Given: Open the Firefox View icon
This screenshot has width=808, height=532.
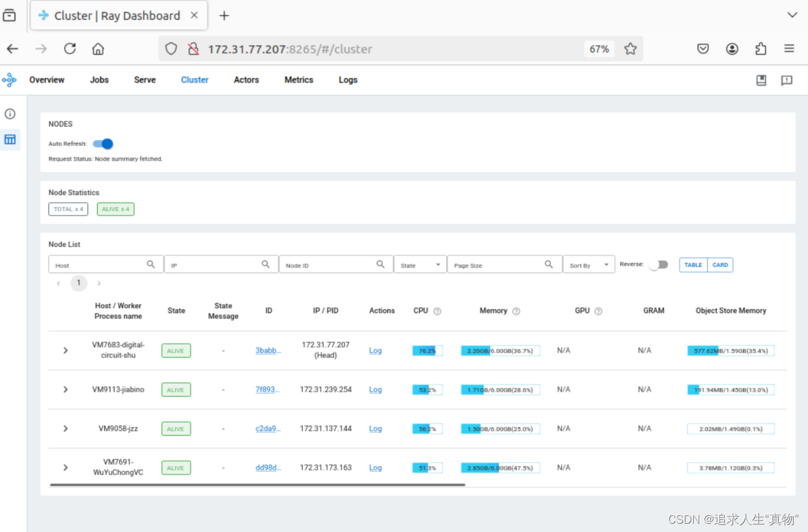Looking at the screenshot, I should [x=10, y=16].
